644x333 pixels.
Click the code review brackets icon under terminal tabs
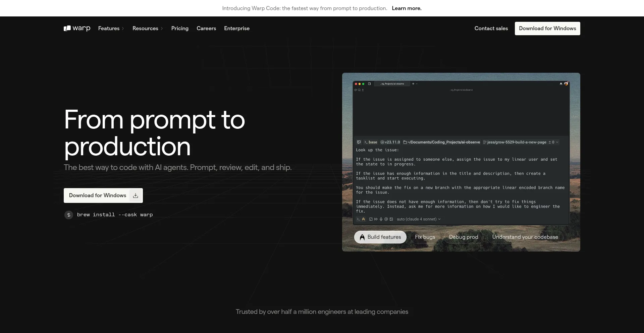click(x=356, y=90)
